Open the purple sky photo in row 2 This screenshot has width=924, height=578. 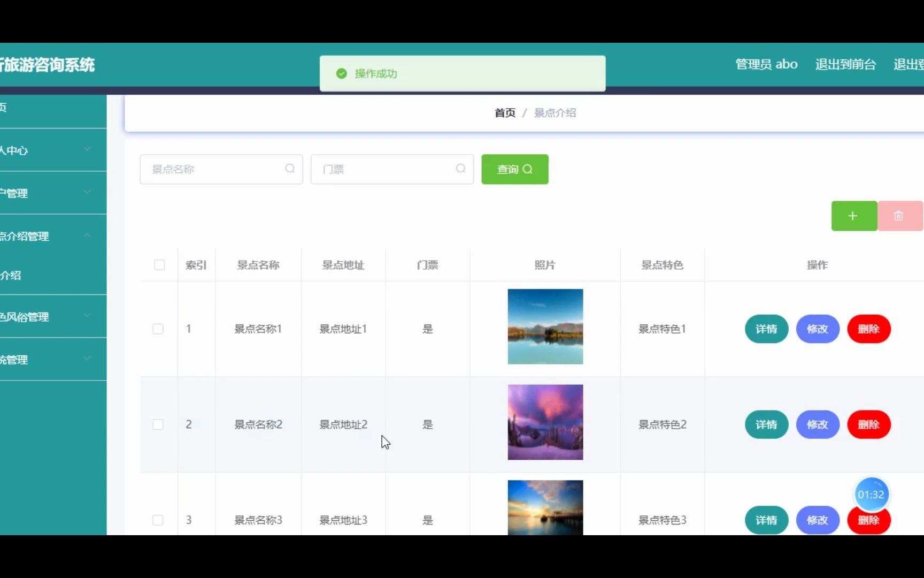click(x=545, y=422)
